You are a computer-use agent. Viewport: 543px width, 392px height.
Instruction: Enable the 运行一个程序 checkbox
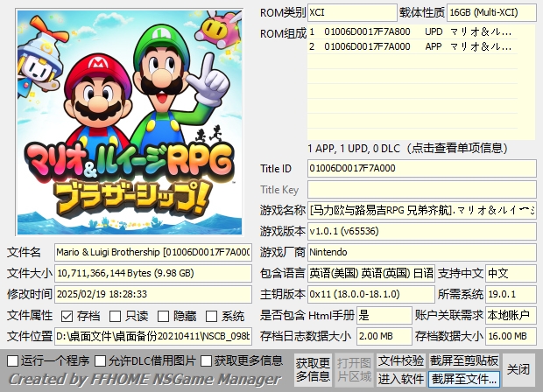click(12, 360)
